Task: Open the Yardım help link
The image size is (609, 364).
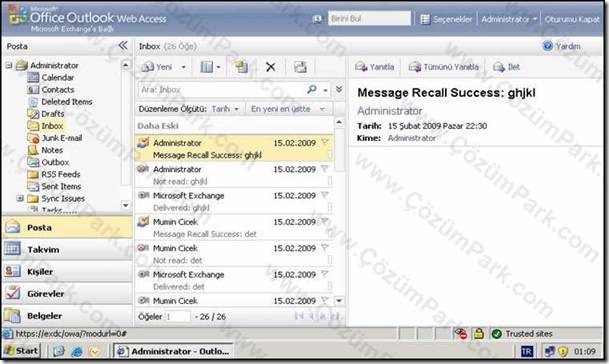Action: 562,46
